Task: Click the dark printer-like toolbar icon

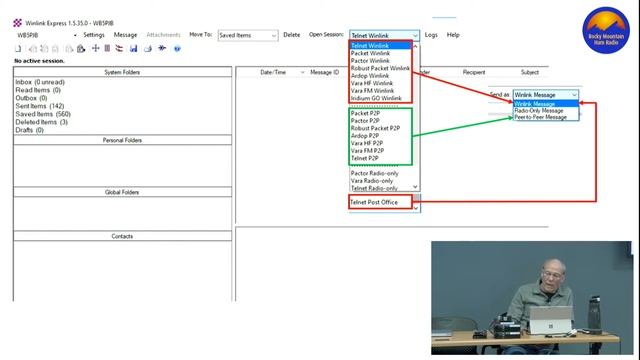Action: coord(81,49)
